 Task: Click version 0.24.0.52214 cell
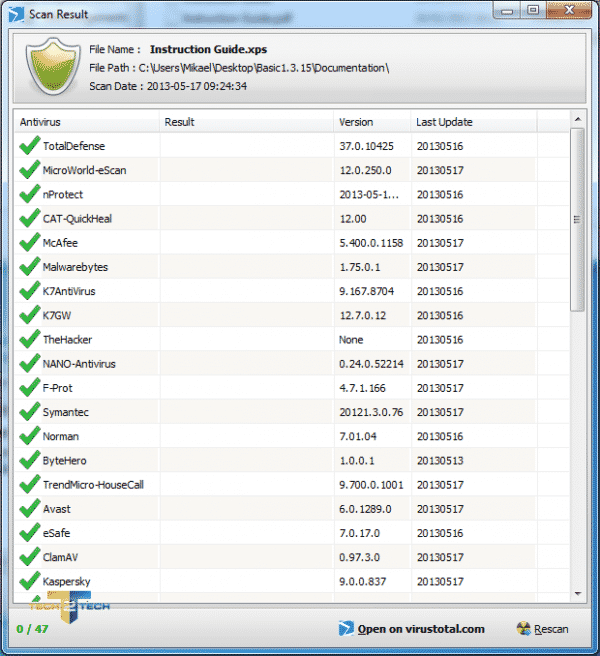coord(372,364)
